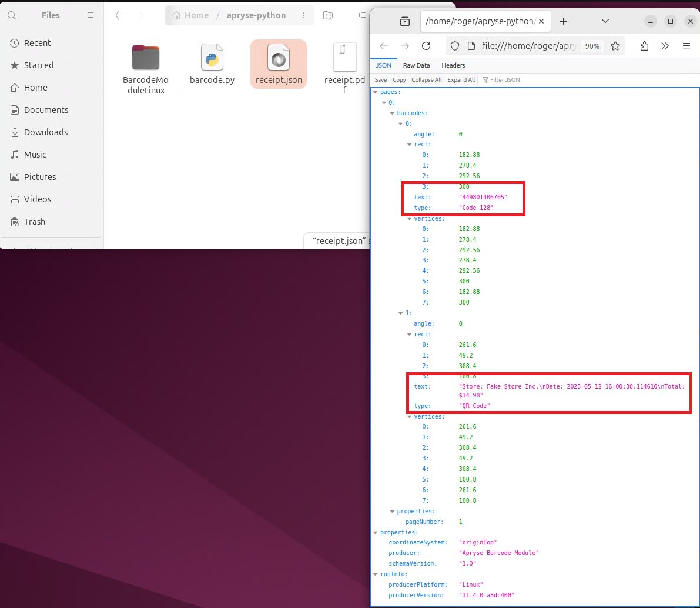This screenshot has height=608, width=700.
Task: Select the "originTop" coordinateSystem value
Action: 478,542
